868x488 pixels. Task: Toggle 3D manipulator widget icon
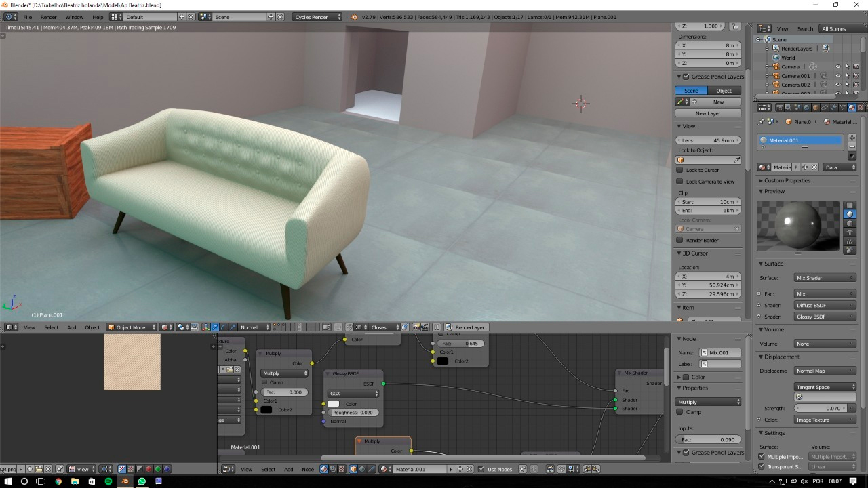206,327
